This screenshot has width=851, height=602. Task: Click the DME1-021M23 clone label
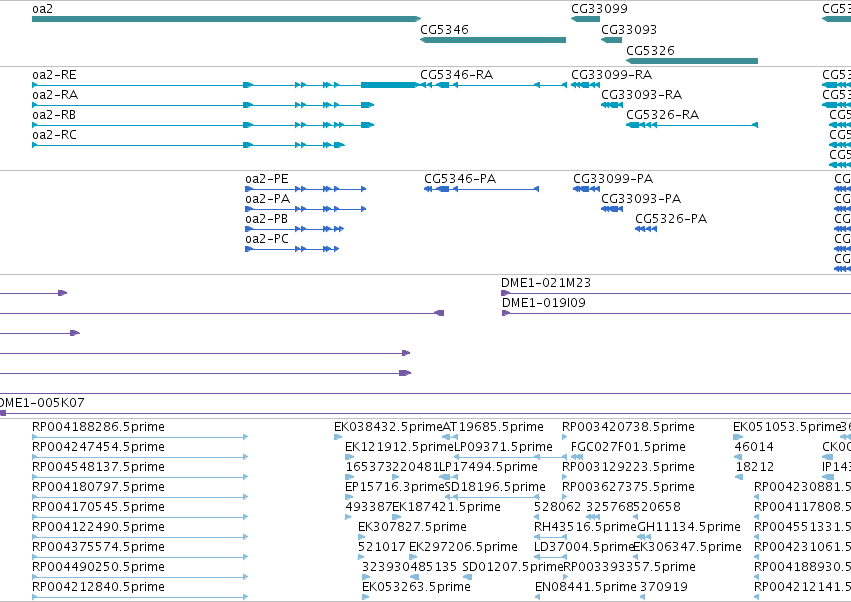[545, 282]
